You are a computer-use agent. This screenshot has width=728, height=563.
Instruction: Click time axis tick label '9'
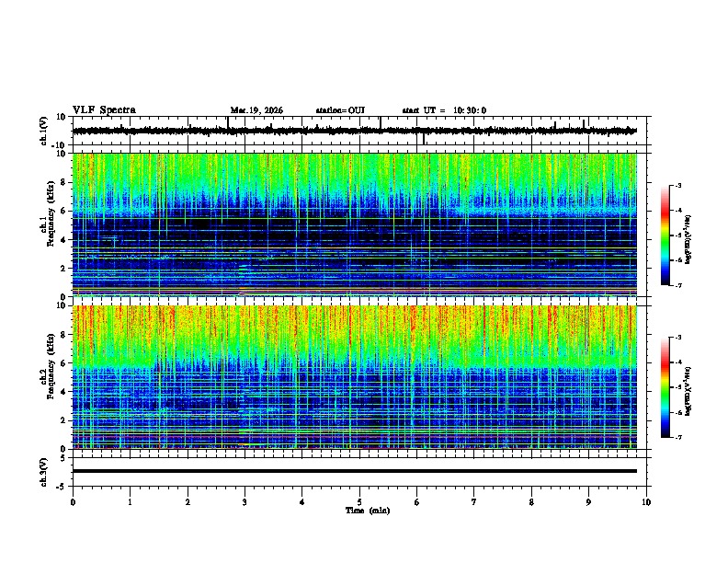(x=588, y=502)
